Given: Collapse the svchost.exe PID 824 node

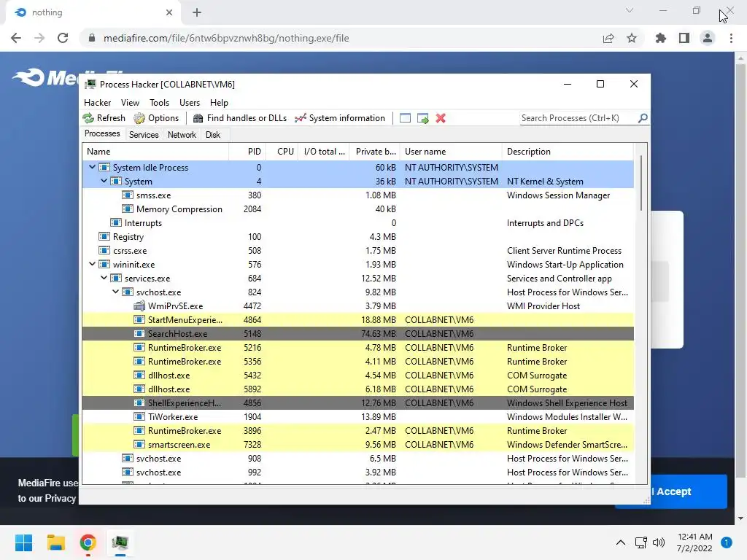Looking at the screenshot, I should [x=115, y=292].
